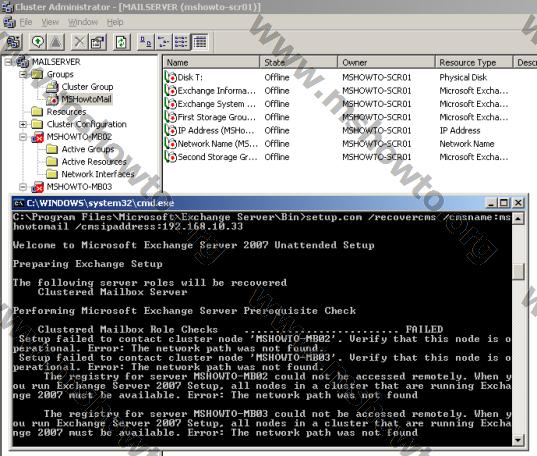The width and height of the screenshot is (537, 456).
Task: Sort the list by the State column header
Action: (x=299, y=62)
